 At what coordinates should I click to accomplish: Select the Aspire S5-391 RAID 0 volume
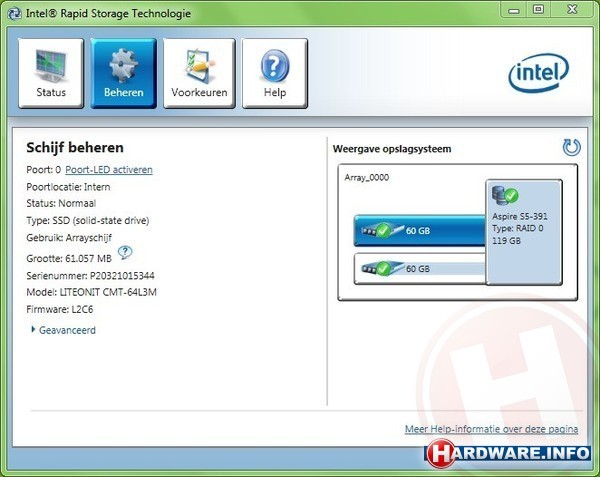coord(524,232)
